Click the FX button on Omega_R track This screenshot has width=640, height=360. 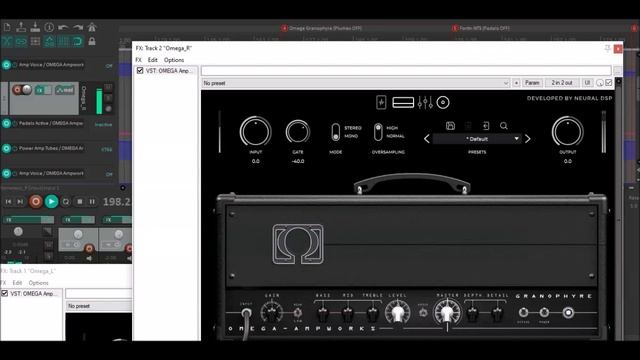tap(43, 90)
